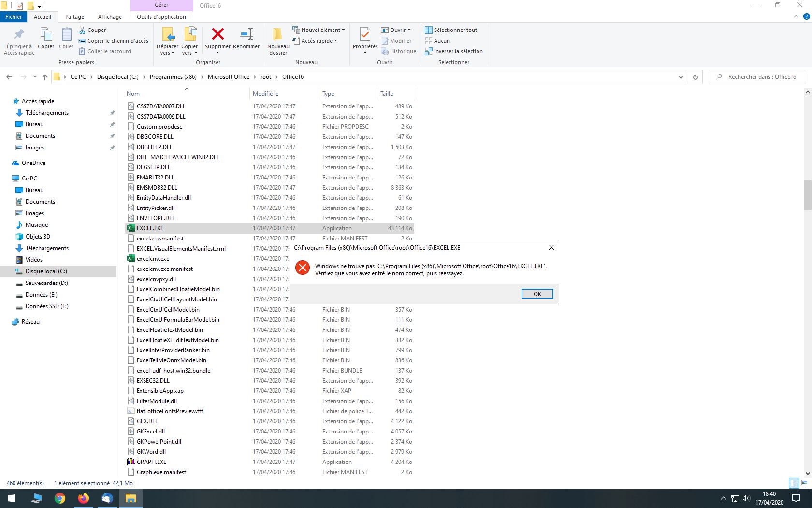812x508 pixels.
Task: Open Accès rapide in the navigation pane
Action: [x=38, y=101]
